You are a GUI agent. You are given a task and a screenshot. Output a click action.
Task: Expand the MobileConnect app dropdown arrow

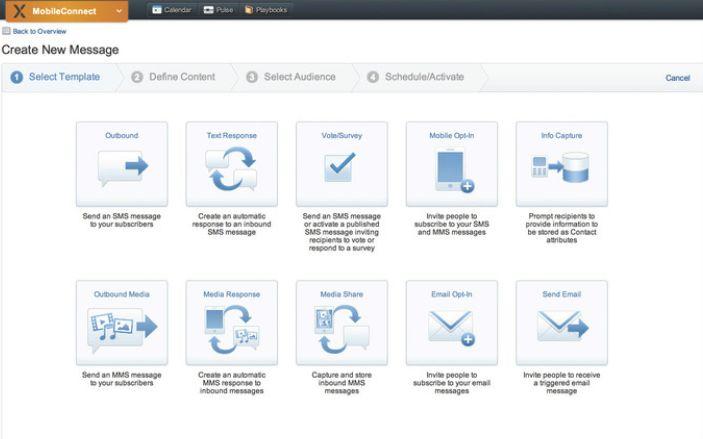[119, 11]
